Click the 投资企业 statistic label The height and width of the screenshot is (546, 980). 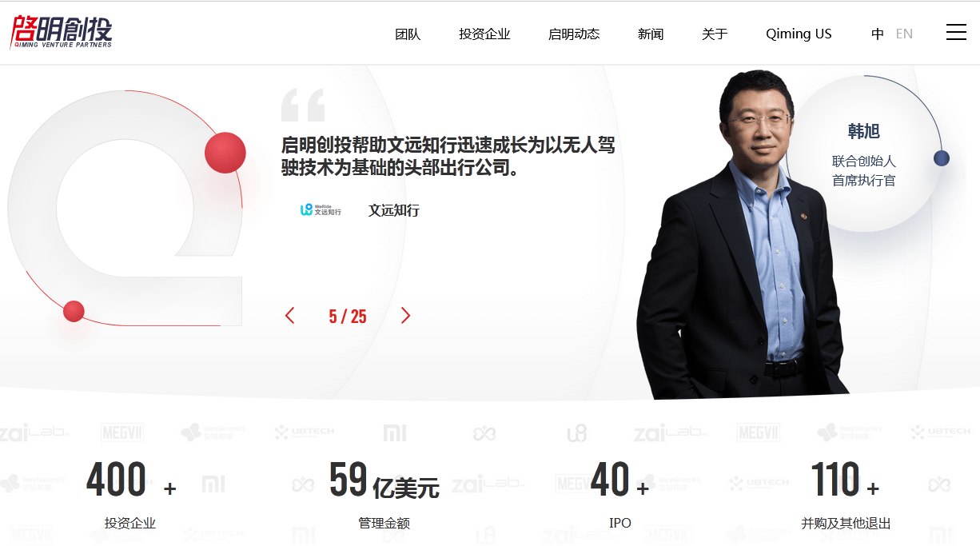(130, 524)
